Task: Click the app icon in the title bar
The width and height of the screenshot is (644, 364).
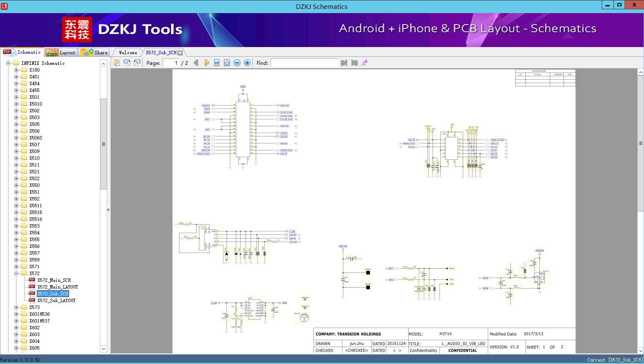Action: coord(4,6)
